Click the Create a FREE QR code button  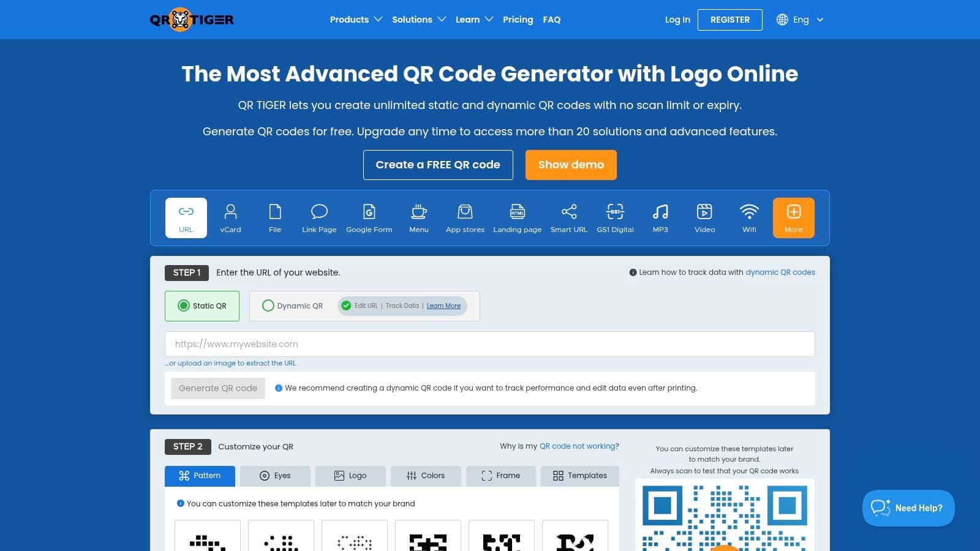438,164
